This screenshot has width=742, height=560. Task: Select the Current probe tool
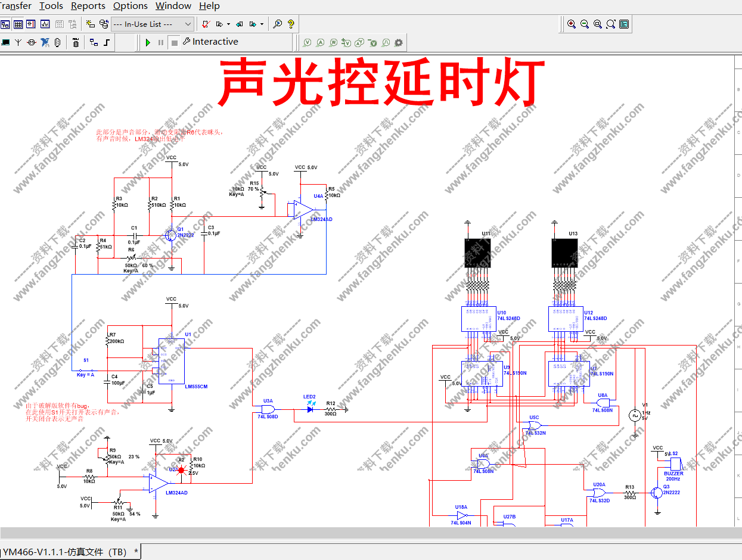point(321,43)
